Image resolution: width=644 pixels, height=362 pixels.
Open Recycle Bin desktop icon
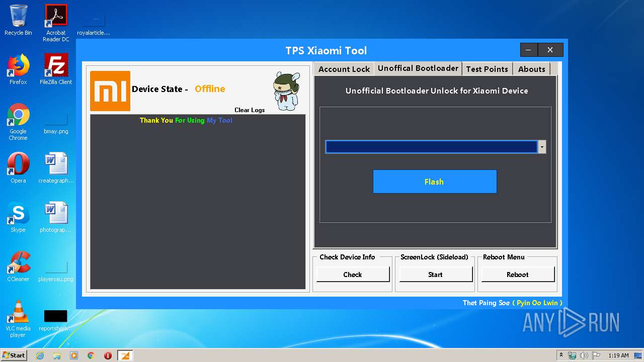(x=18, y=20)
